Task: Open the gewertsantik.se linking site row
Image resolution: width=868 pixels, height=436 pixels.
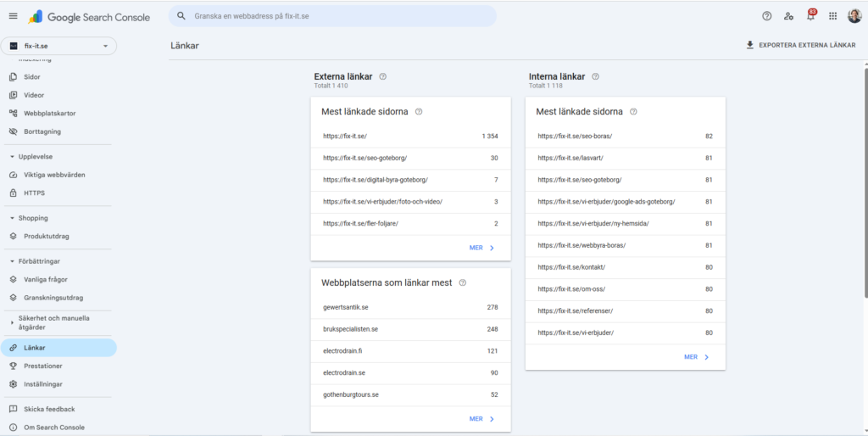Action: [410, 307]
